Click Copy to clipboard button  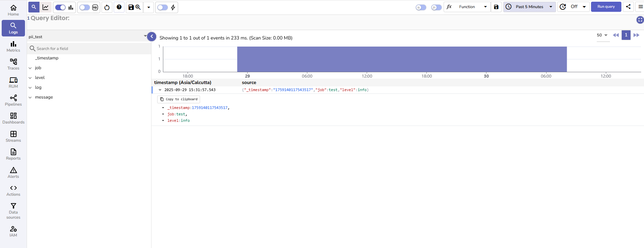coord(178,99)
